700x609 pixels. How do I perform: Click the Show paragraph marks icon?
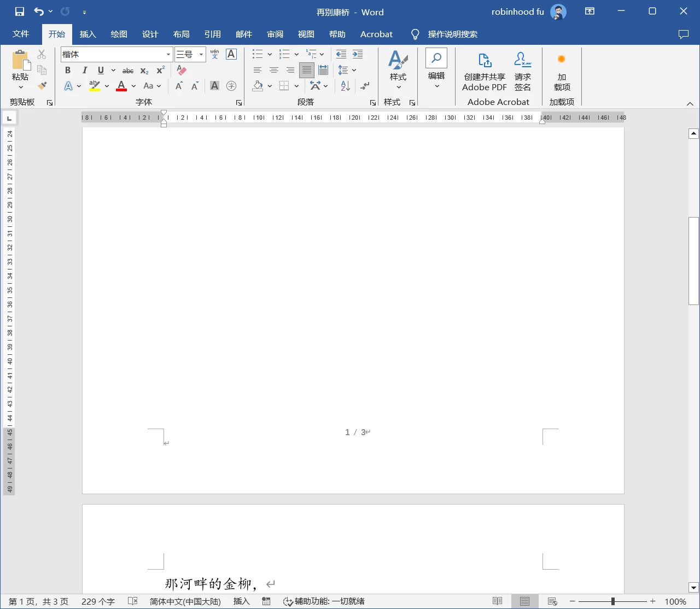pyautogui.click(x=365, y=86)
